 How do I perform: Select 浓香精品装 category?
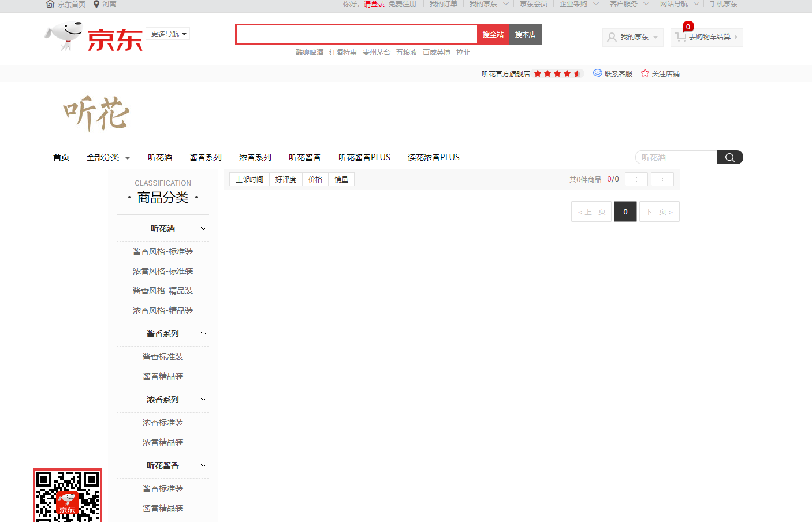point(163,442)
